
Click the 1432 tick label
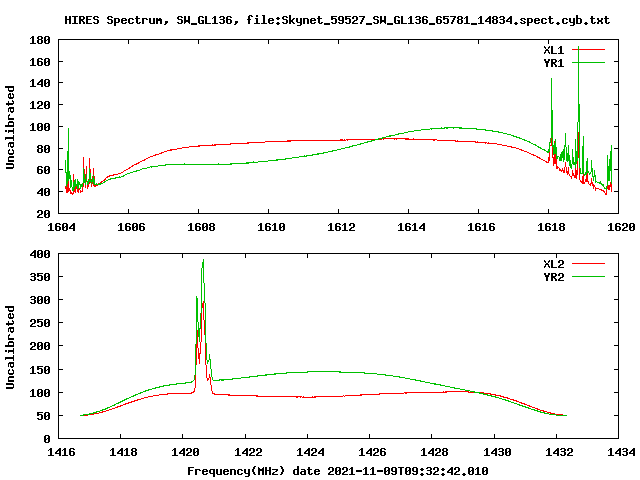coord(559,452)
